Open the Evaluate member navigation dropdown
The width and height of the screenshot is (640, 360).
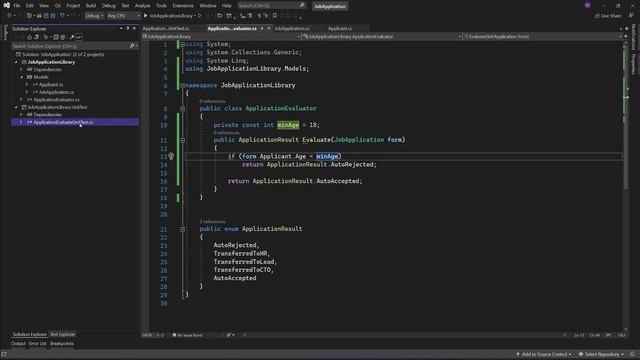(543, 36)
